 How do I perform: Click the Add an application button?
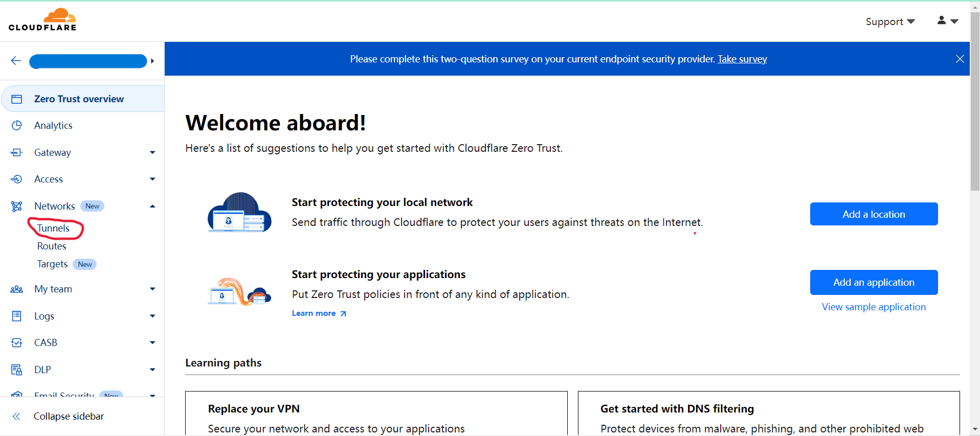[874, 282]
